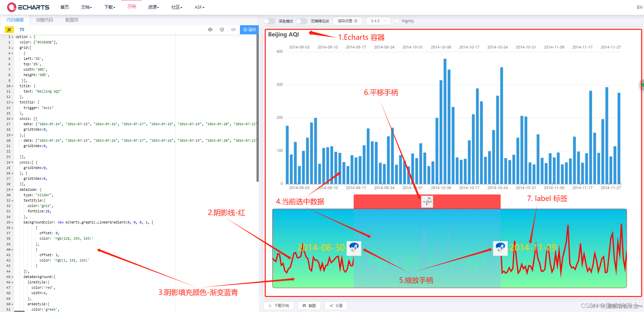
Task: Click the download icon on 下载示例 button
Action: pyautogui.click(x=270, y=306)
